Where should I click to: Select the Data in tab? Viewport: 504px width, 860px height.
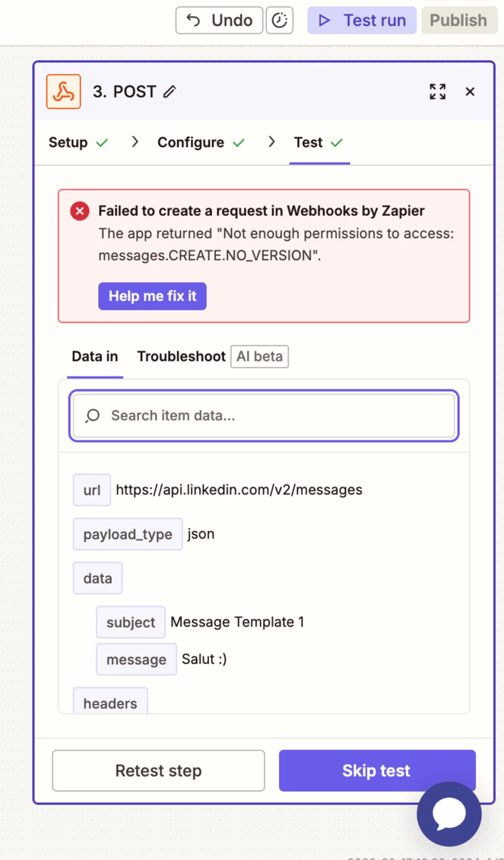(x=94, y=356)
